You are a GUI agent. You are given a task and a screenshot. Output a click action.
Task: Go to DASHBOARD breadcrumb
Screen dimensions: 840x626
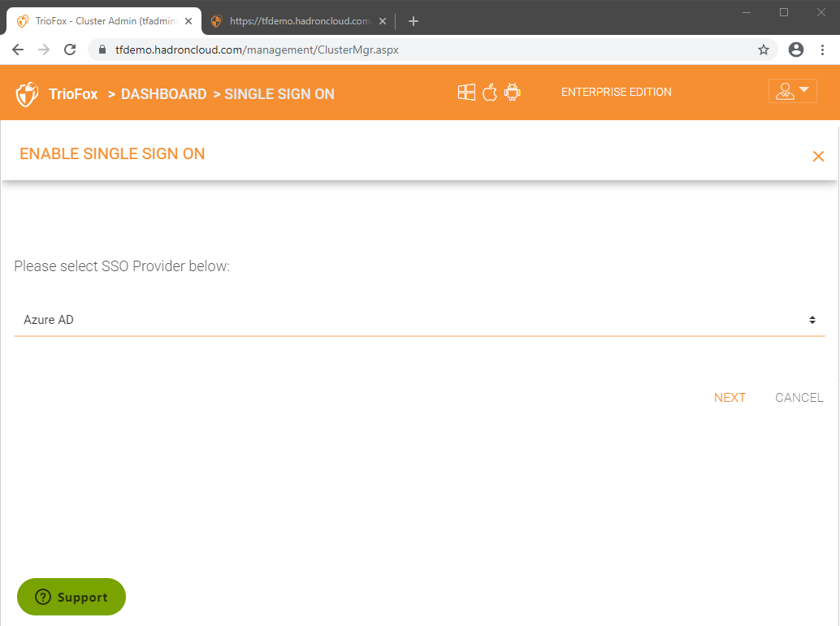(x=163, y=93)
